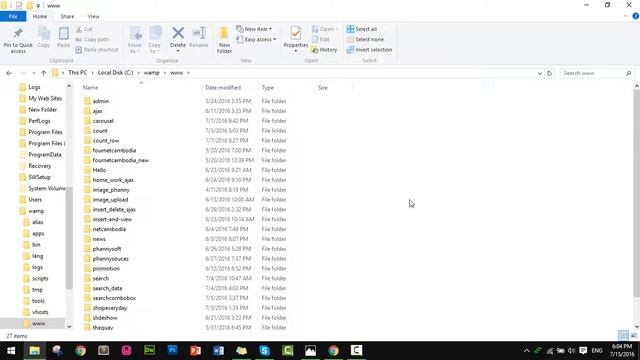Click Refresh button beside address bar
The width and height of the screenshot is (640, 360).
click(x=549, y=73)
